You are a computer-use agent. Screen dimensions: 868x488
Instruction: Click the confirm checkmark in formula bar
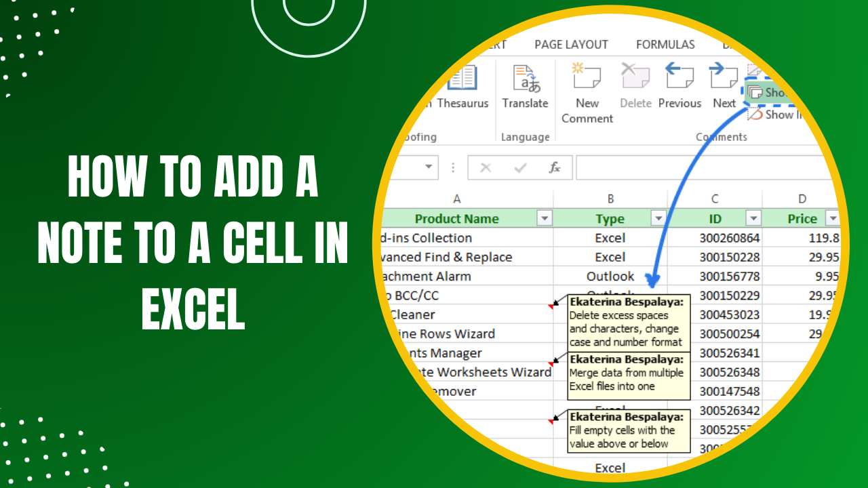519,167
